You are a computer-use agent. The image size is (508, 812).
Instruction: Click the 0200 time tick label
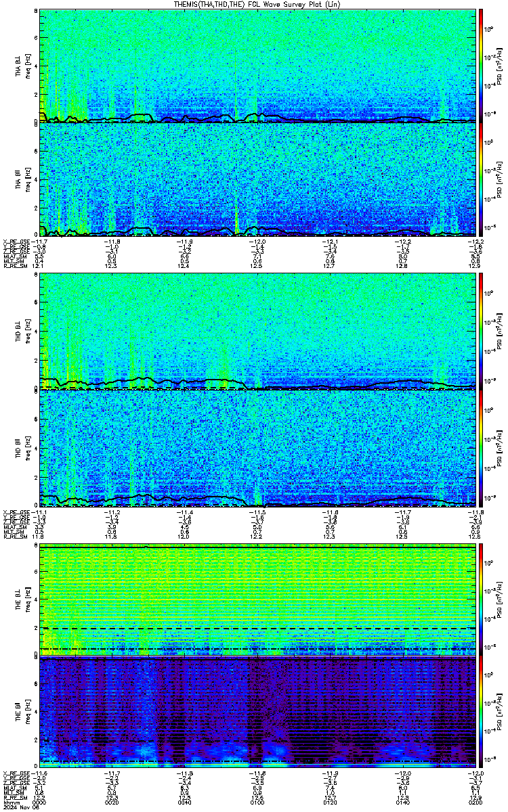tap(475, 802)
